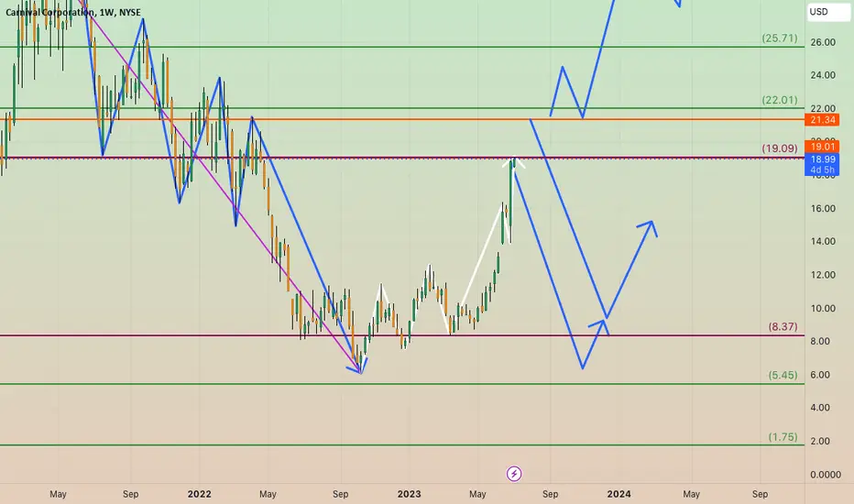The height and width of the screenshot is (504, 854).
Task: Click the (22.01) level label
Action: click(x=780, y=100)
